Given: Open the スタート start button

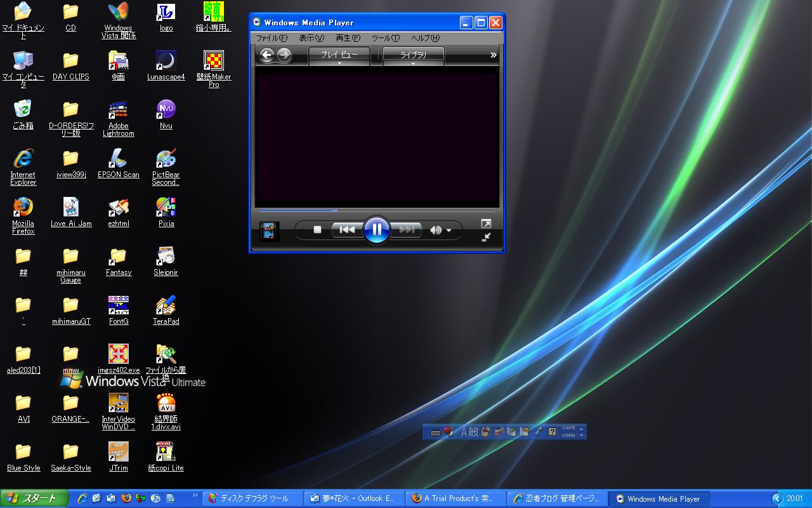Looking at the screenshot, I should (x=33, y=498).
